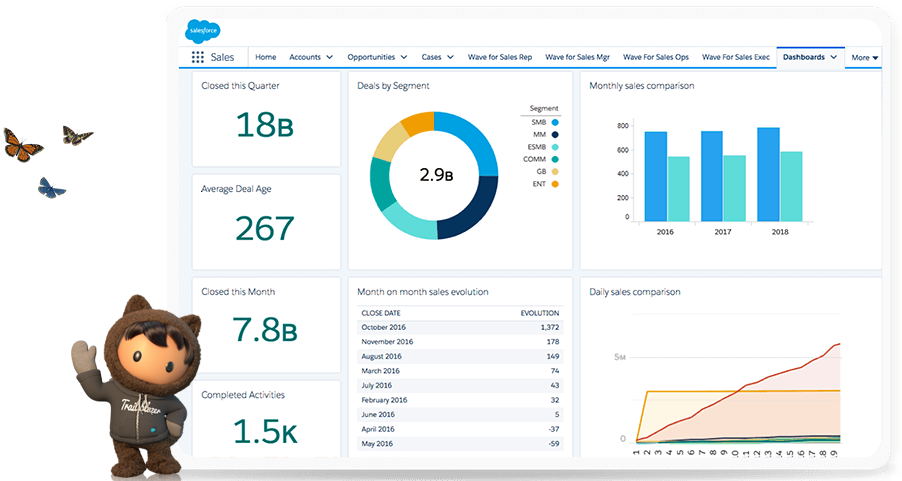Expand the Cases dropdown arrow
This screenshot has height=481, width=902.
coord(450,57)
